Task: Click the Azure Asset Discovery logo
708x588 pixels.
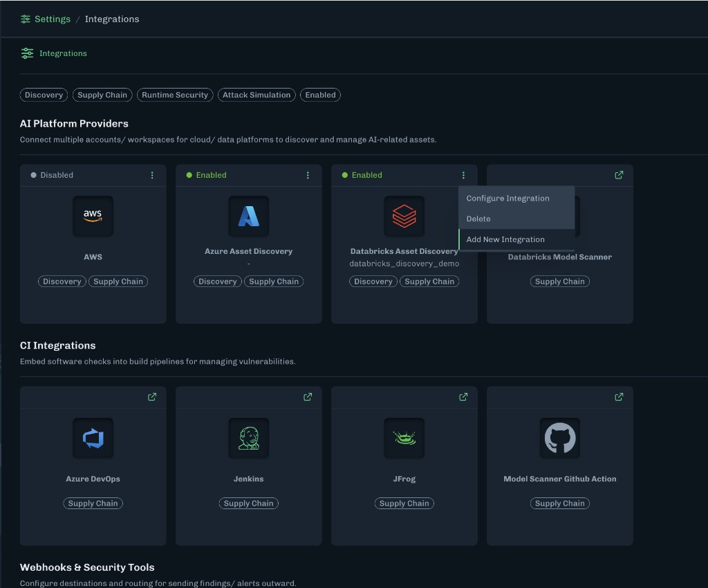Action: (x=249, y=217)
